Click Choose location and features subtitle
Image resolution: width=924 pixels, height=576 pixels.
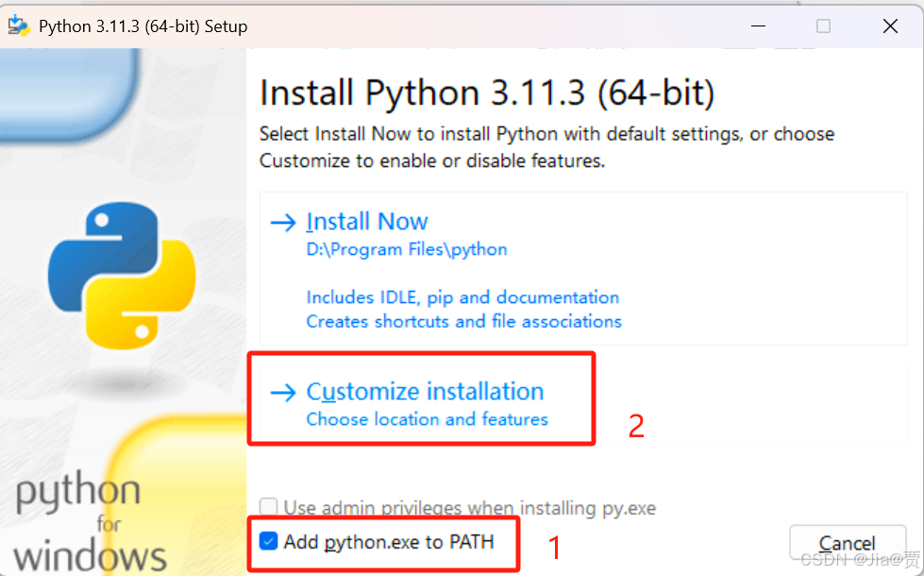click(x=426, y=419)
